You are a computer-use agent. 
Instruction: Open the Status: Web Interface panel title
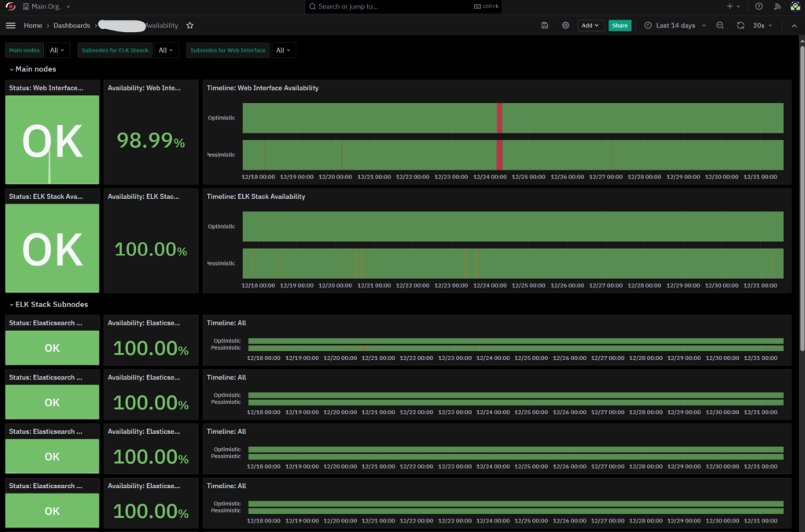[46, 88]
